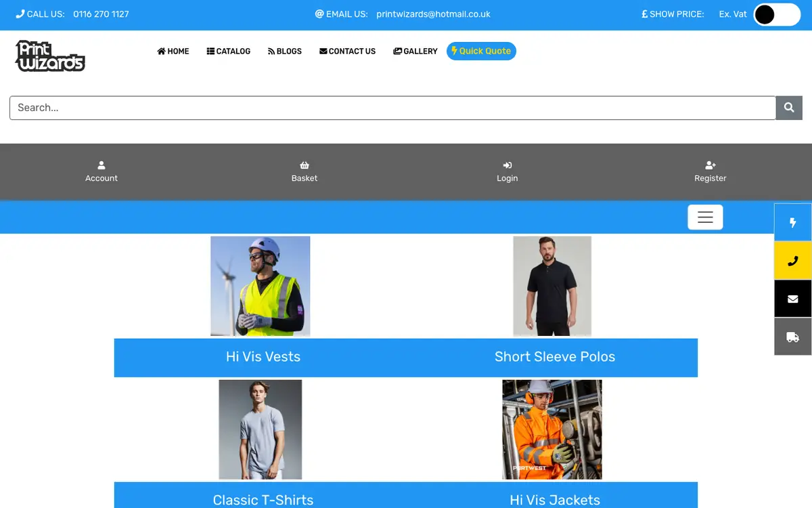Open the Account icon link
Screen dimensions: 812x508
101,172
